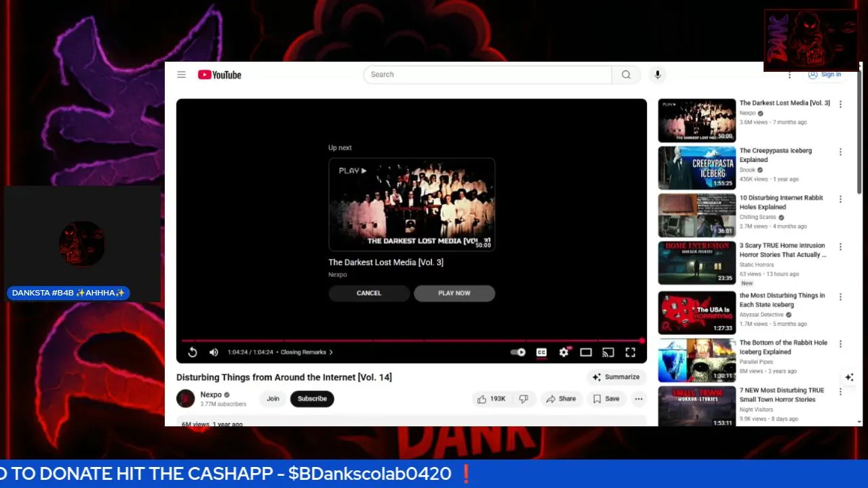Click the search magnifier button
Screen dimensions: 868x488
tap(626, 75)
